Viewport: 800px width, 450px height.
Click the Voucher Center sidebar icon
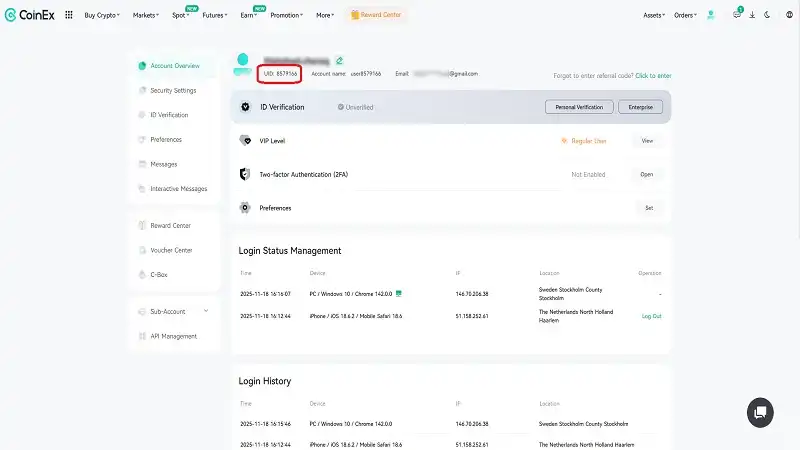tap(142, 250)
